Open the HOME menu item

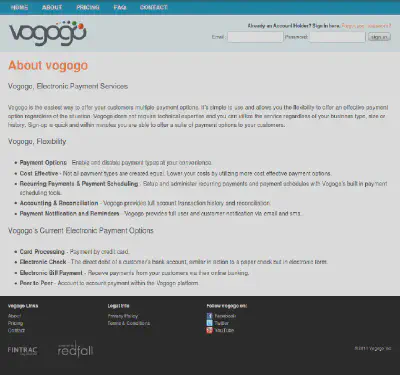(x=19, y=7)
